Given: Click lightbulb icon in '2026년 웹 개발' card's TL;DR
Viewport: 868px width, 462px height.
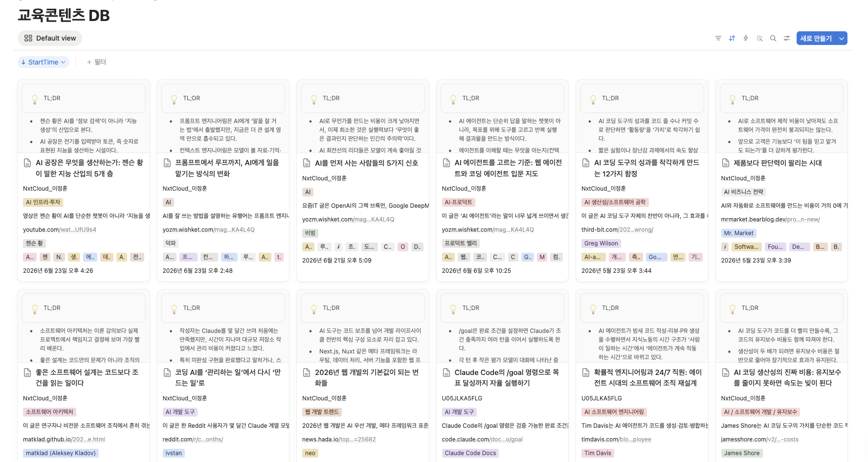Looking at the screenshot, I should [314, 309].
